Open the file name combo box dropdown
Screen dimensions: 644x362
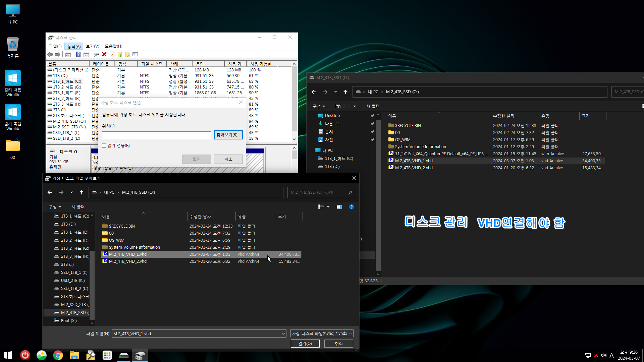click(283, 334)
